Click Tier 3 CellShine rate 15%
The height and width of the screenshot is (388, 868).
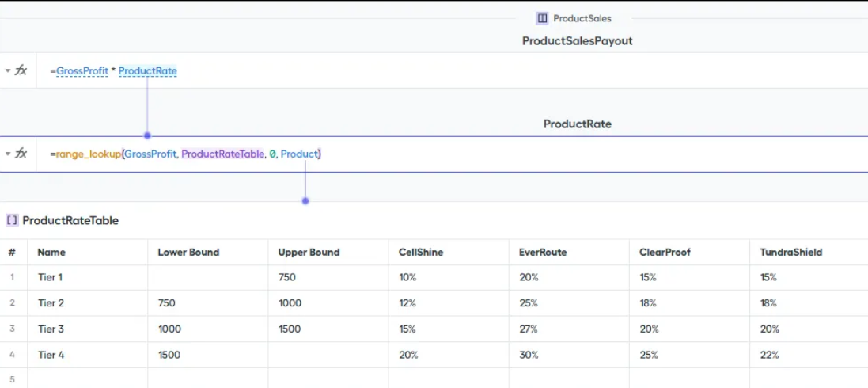click(x=449, y=329)
